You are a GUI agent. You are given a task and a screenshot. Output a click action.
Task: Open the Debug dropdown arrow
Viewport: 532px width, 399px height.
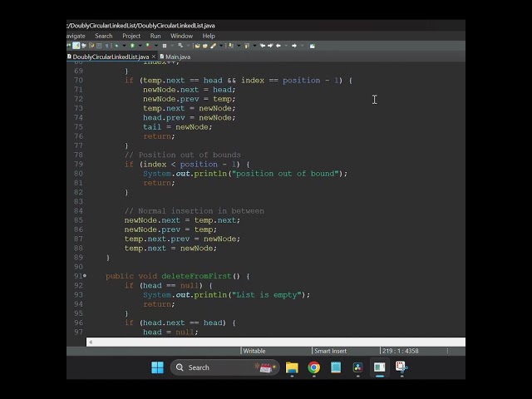pyautogui.click(x=124, y=46)
